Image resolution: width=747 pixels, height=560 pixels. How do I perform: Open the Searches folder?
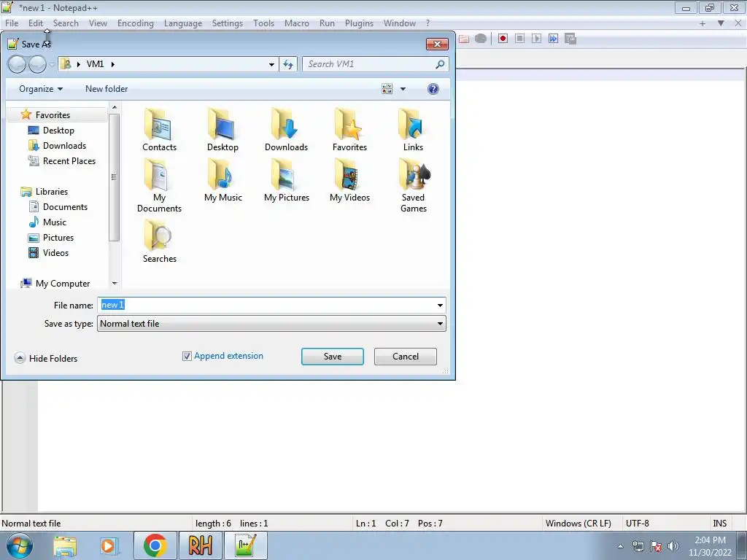pos(160,241)
